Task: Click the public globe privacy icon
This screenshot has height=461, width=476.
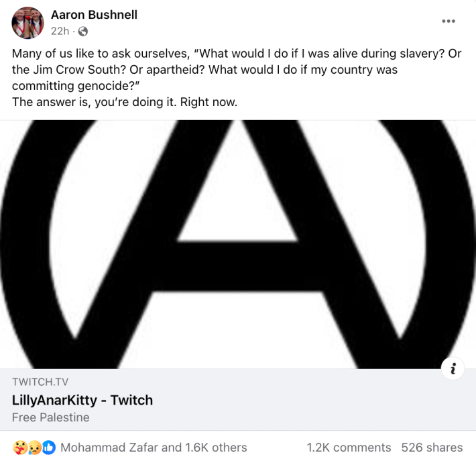Action: (x=83, y=31)
